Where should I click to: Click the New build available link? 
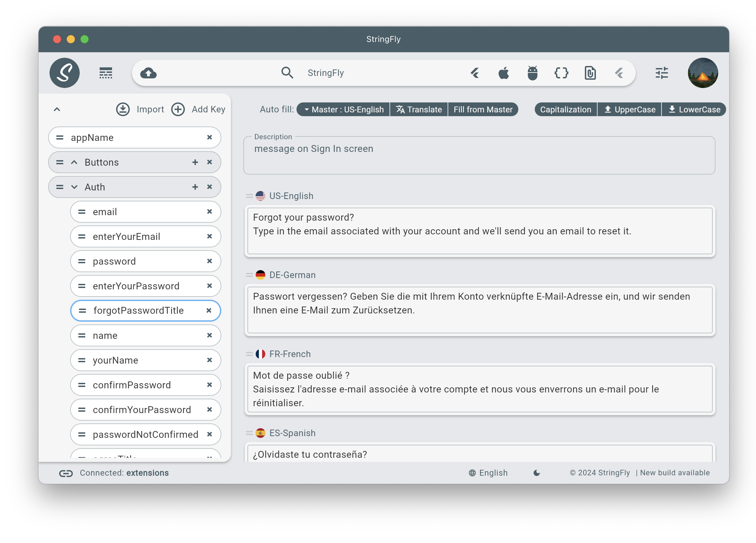675,473
